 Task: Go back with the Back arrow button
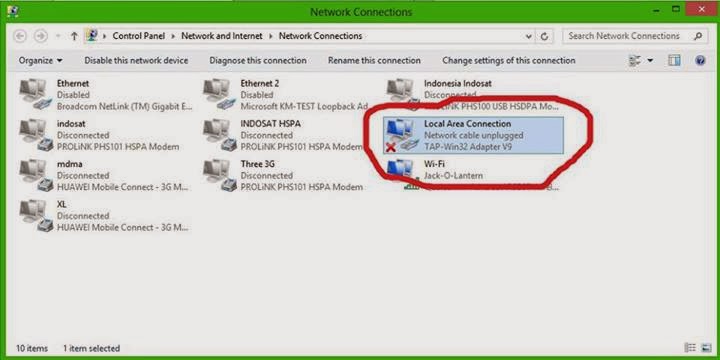click(20, 36)
